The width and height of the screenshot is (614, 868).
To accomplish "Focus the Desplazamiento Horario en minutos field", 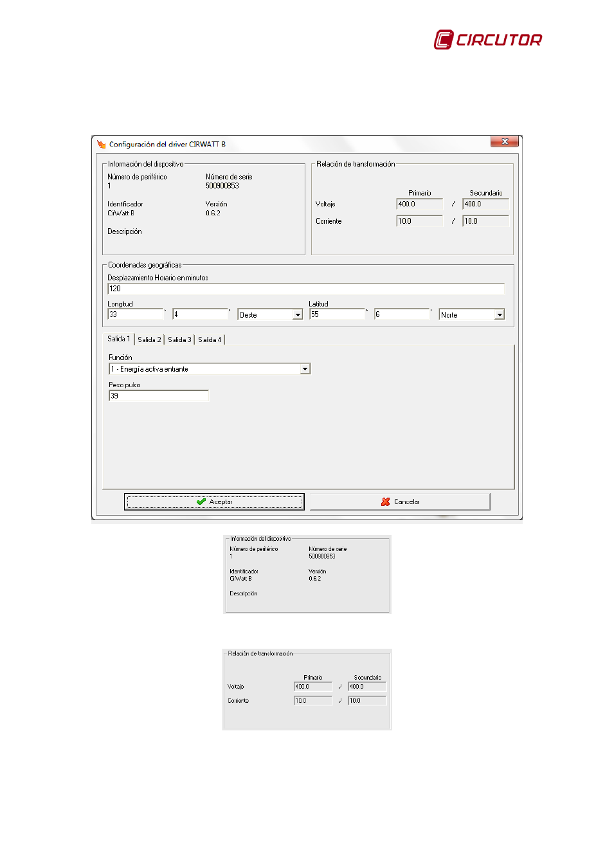I will tap(306, 289).
